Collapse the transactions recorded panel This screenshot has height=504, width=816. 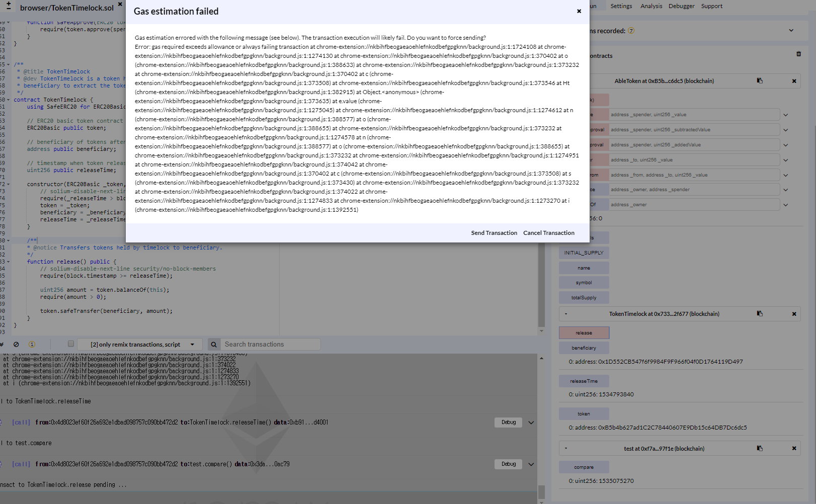pos(791,31)
